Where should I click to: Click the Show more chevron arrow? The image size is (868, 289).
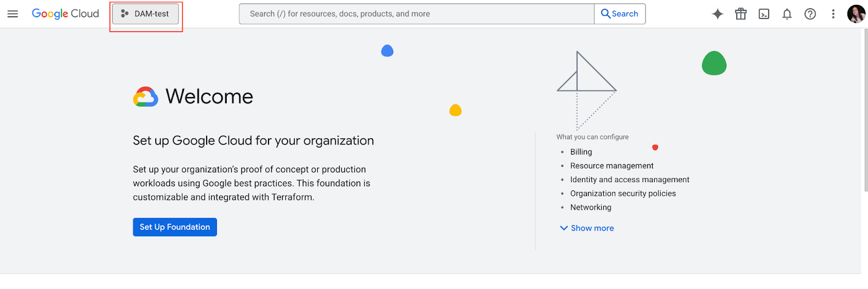click(x=564, y=228)
